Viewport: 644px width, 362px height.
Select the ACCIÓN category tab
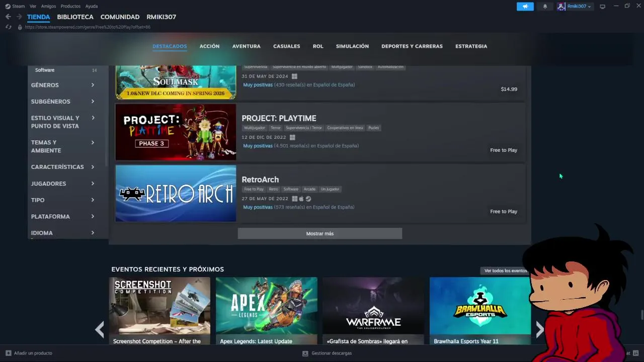pyautogui.click(x=209, y=46)
